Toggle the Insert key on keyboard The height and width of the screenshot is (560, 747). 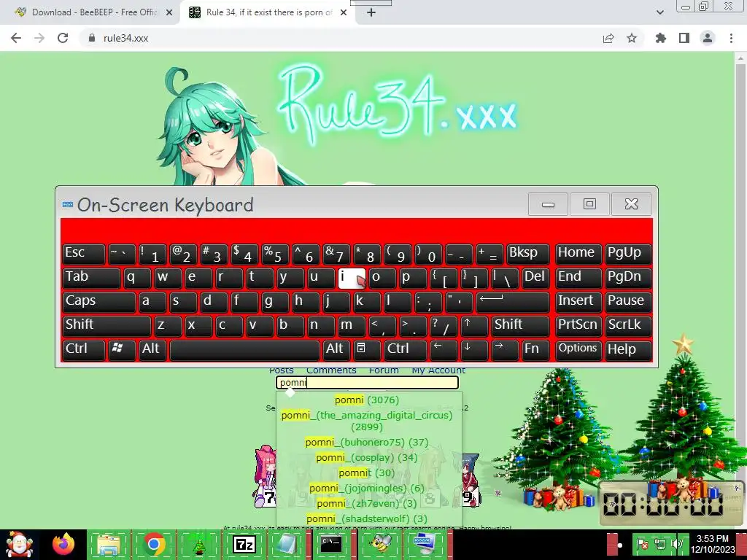(x=578, y=301)
